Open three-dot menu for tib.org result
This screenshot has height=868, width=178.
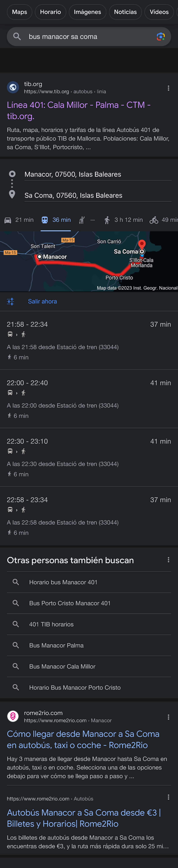click(x=168, y=88)
